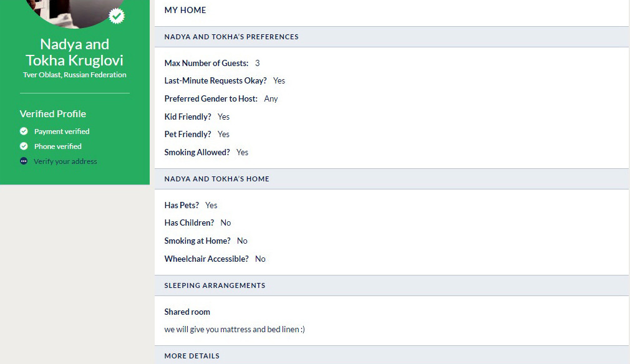
Task: Click the Phone verified label
Action: (58, 146)
